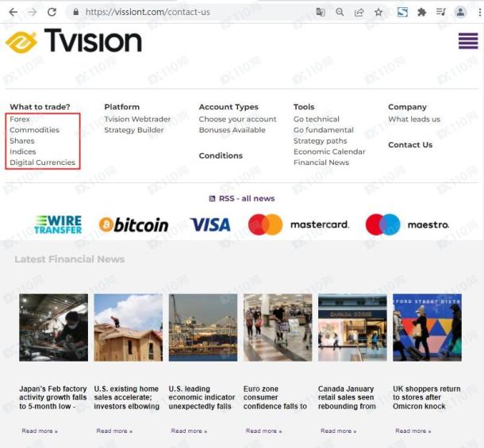Open Choose your account link
The width and height of the screenshot is (484, 448).
pyautogui.click(x=238, y=119)
